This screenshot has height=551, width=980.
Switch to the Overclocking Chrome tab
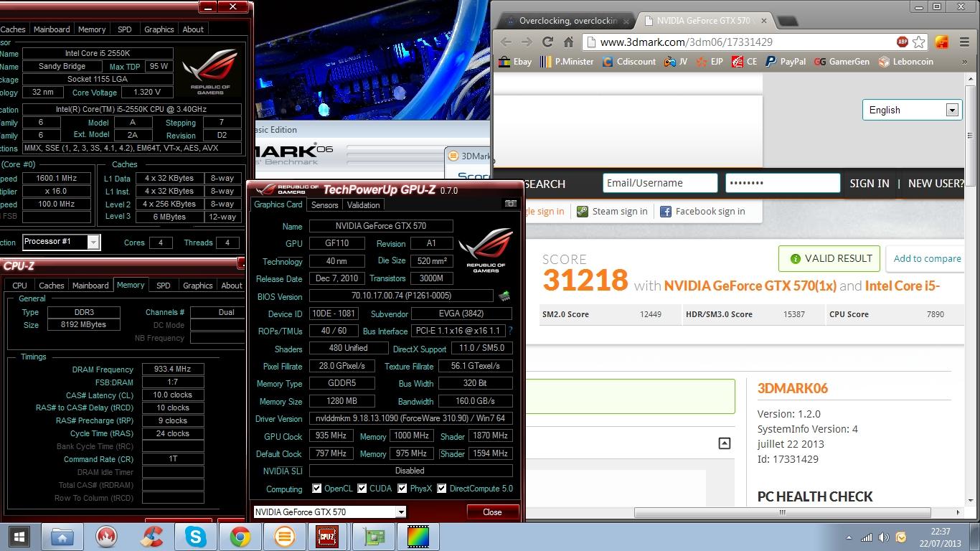coord(567,21)
